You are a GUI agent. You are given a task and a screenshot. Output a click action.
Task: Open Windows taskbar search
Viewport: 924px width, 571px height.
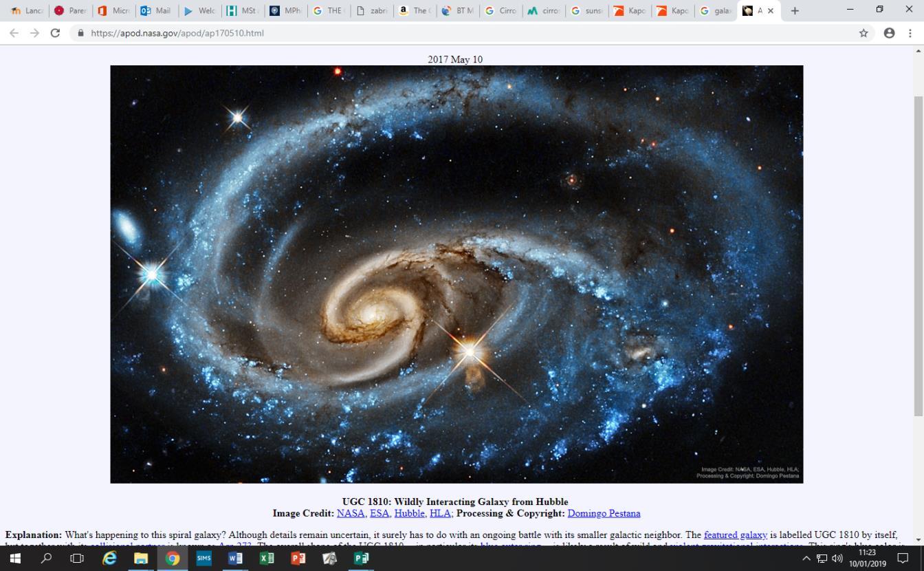47,558
